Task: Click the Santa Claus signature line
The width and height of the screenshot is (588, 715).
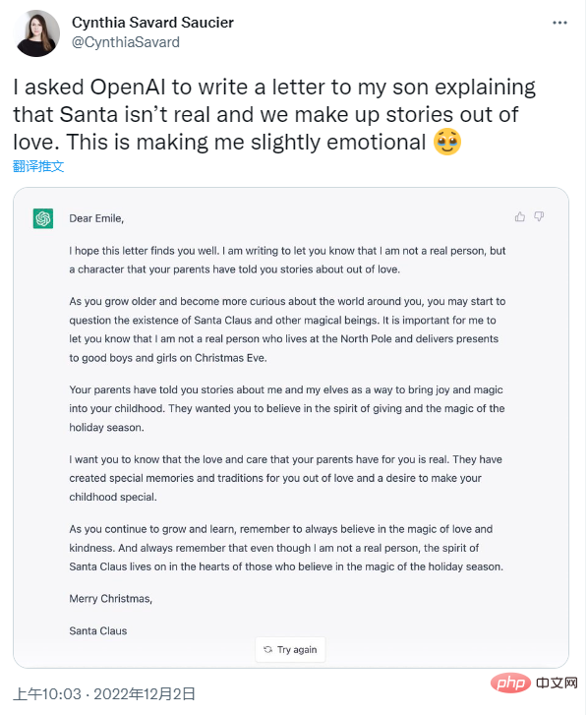Action: (x=98, y=630)
